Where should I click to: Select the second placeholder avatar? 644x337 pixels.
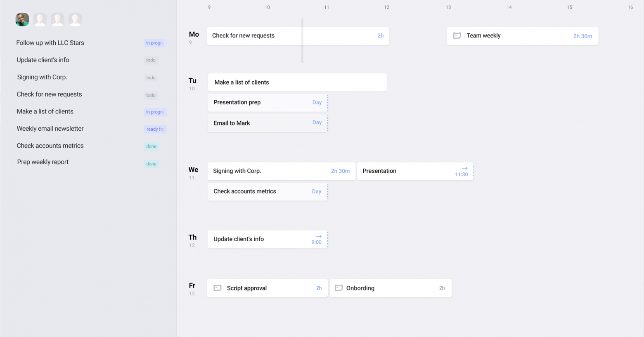[x=57, y=19]
